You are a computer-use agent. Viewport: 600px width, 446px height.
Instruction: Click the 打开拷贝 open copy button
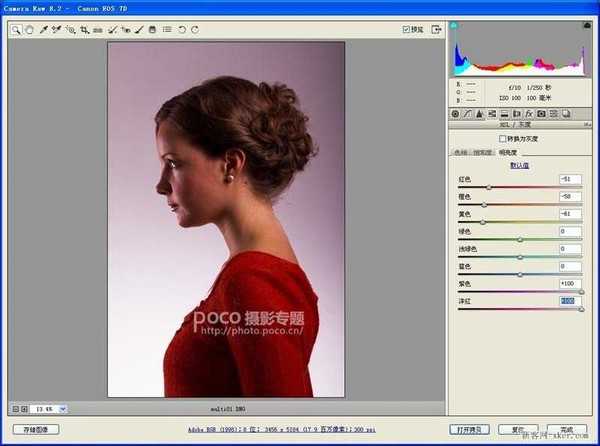click(470, 429)
